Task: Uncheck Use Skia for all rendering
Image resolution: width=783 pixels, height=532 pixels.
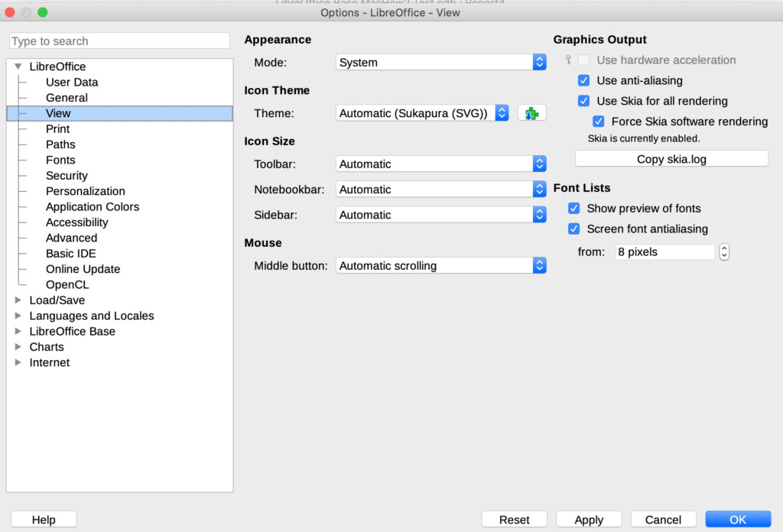Action: tap(583, 101)
